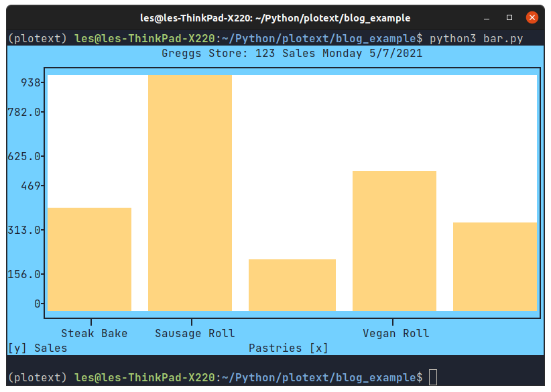The width and height of the screenshot is (551, 392).
Task: Click the tallest Sausage Roll bar
Action: tap(190, 193)
